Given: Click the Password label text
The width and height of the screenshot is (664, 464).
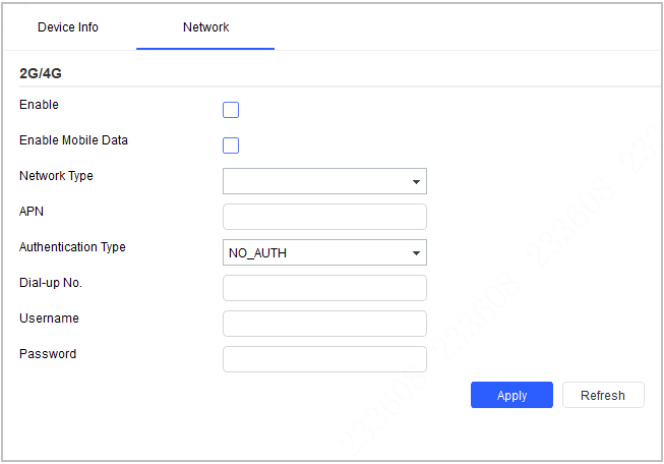Looking at the screenshot, I should (47, 354).
